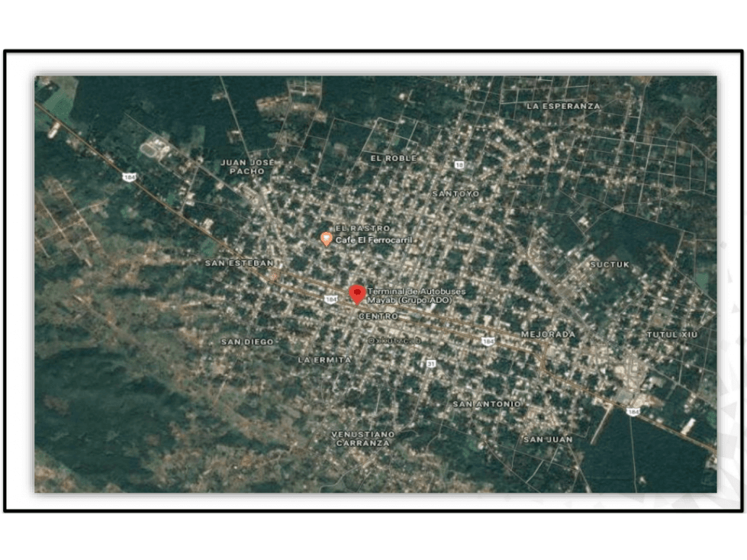Screen dimensions: 747x560
Task: Open the Cafe El Ferrocarril place label
Action: (374, 240)
